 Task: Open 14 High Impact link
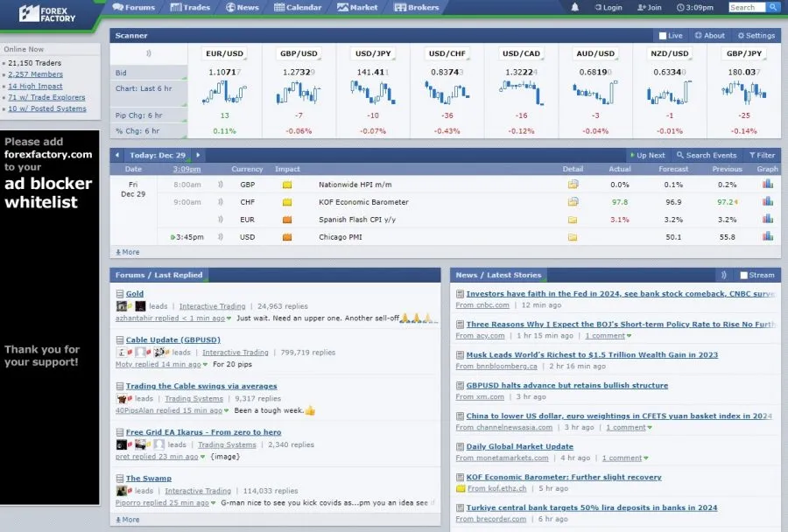(x=35, y=87)
